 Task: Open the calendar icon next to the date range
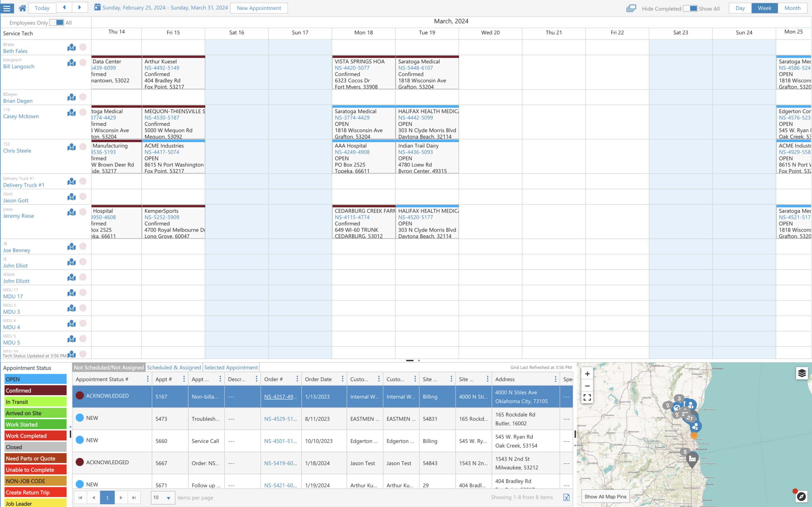click(x=97, y=7)
